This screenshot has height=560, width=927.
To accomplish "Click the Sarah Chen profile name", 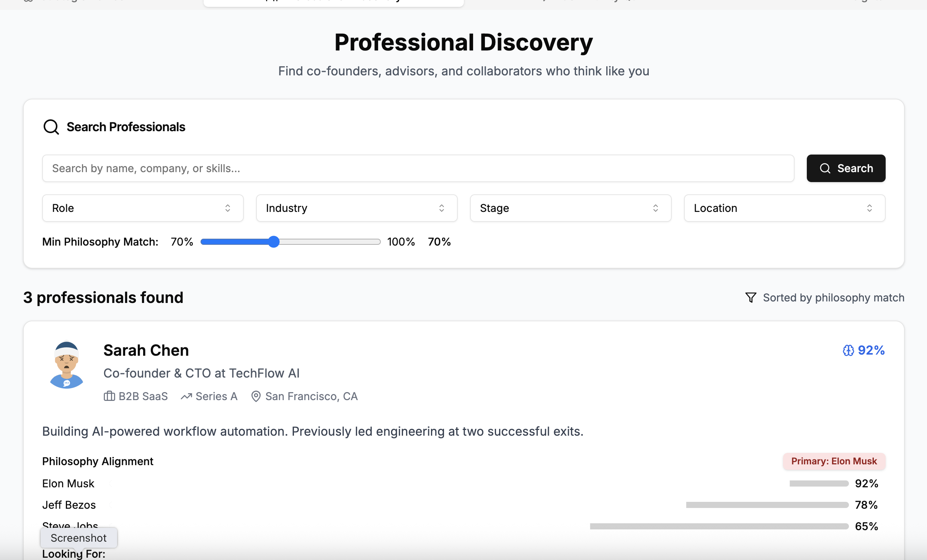I will click(146, 350).
